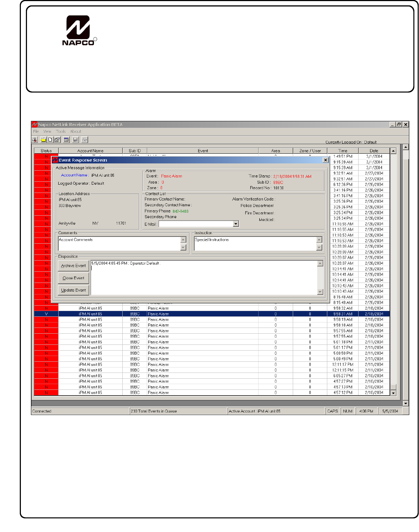Click the new blank document toolbar icon

point(50,140)
